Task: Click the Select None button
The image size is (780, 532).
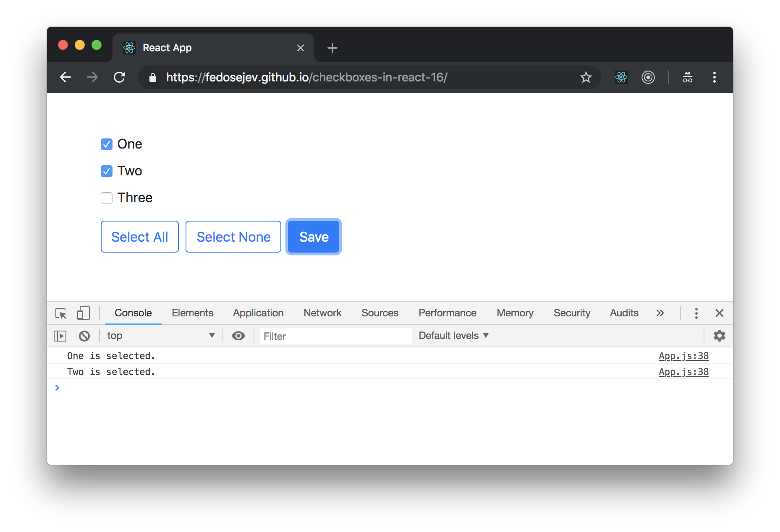Action: tap(233, 237)
